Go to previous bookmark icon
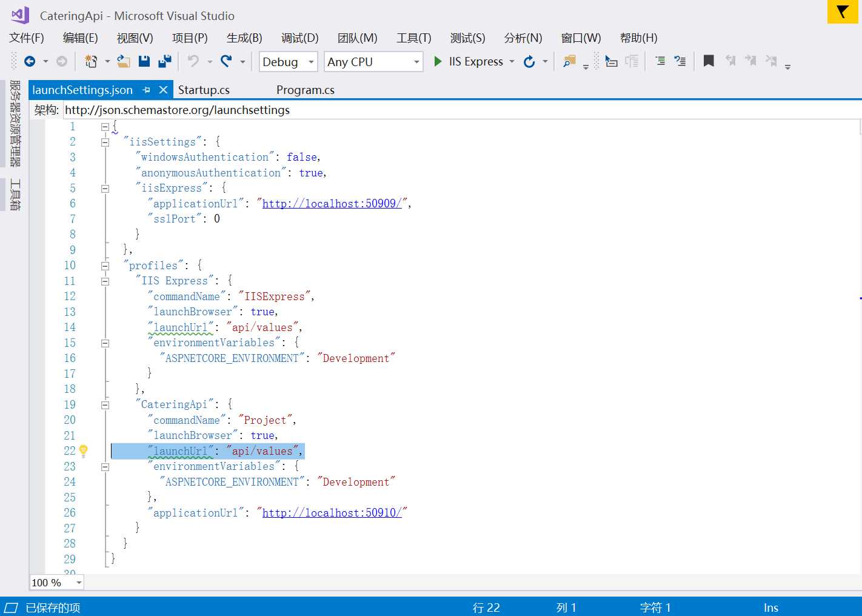Image resolution: width=862 pixels, height=616 pixels. tap(730, 61)
